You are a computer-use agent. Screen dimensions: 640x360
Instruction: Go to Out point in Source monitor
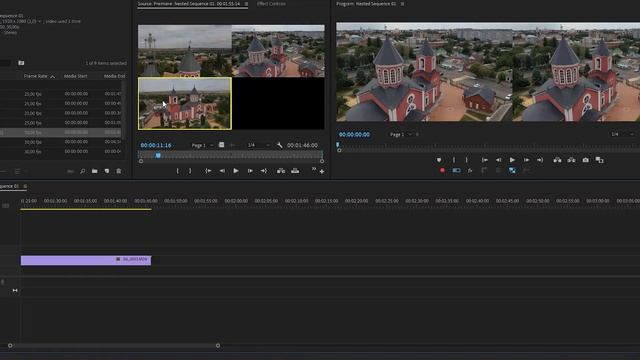click(x=264, y=171)
